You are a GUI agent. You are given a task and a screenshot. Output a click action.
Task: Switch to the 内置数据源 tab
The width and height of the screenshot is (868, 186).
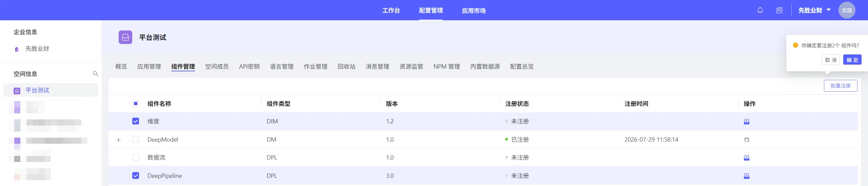click(485, 66)
